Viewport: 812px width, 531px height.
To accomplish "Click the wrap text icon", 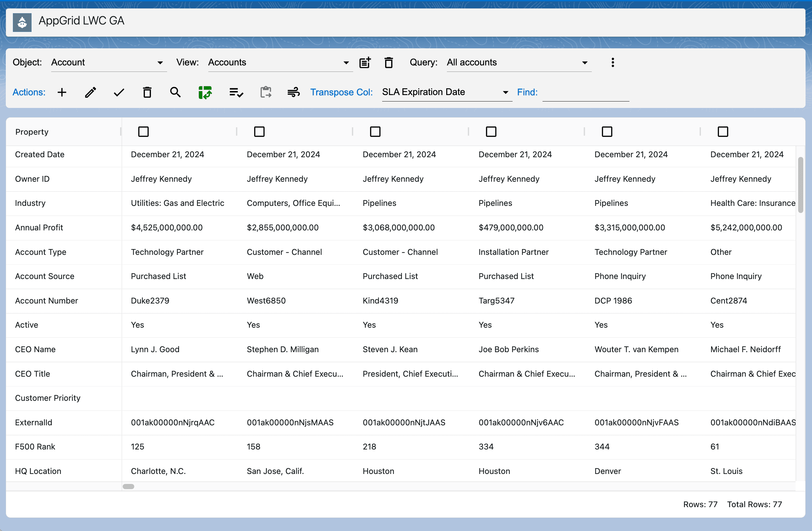I will 293,92.
